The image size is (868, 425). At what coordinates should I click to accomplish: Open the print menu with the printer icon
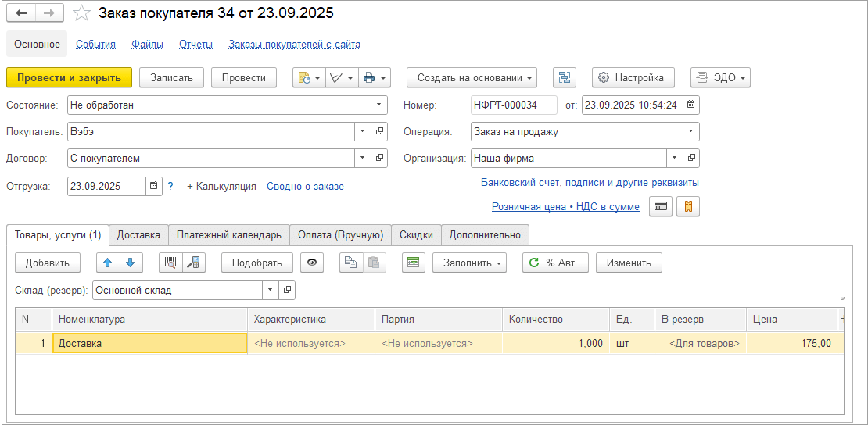click(x=374, y=77)
